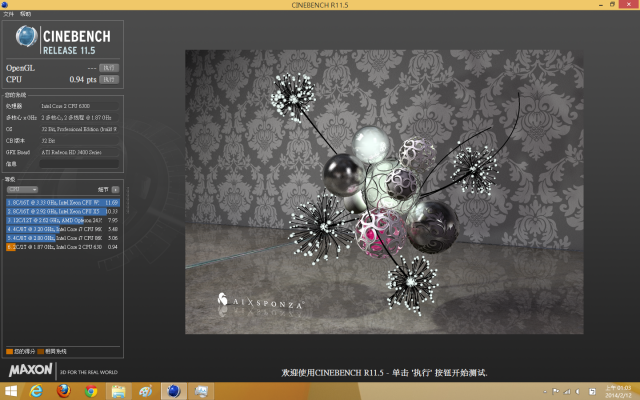Select ranking row 4 Core i7 3.20 GHz

(63, 229)
